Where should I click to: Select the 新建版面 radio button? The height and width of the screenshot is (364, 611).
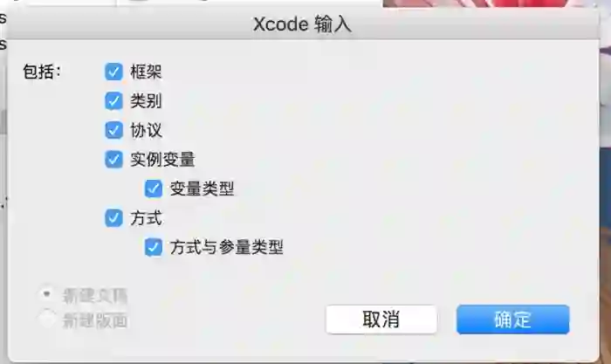pyautogui.click(x=47, y=319)
